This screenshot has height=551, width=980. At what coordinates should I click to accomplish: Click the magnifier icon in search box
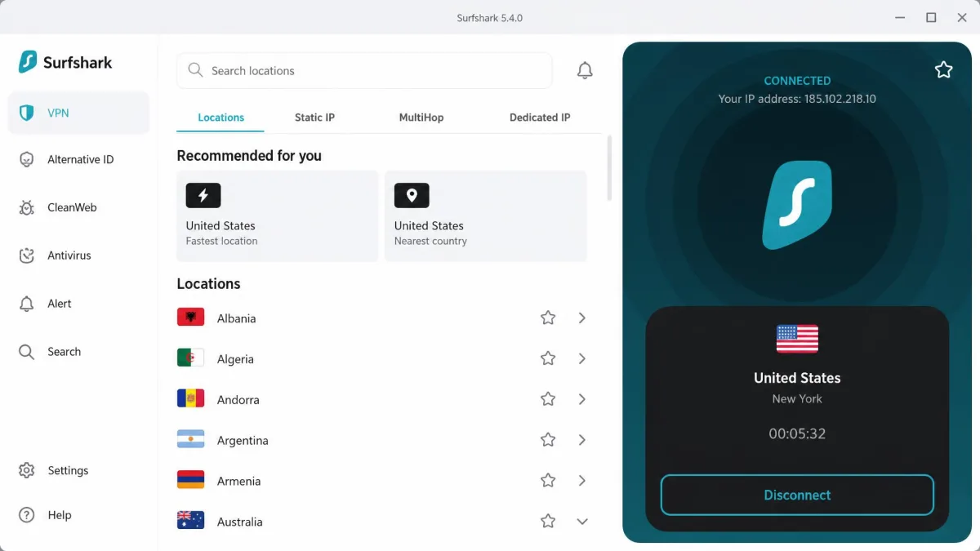tap(195, 70)
